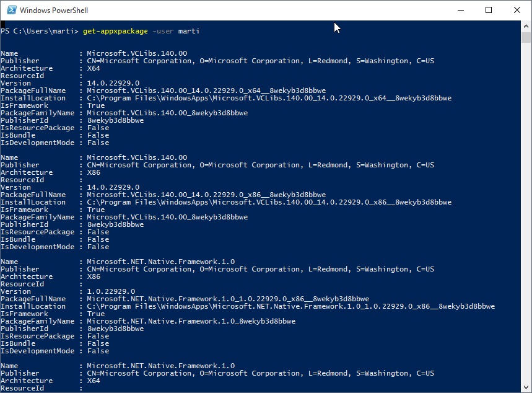Minimize the Windows PowerShell window
The image size is (532, 393).
pos(460,10)
